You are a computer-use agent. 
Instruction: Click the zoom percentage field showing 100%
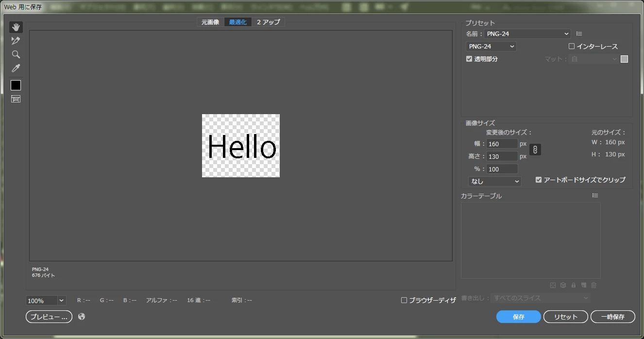(42, 301)
